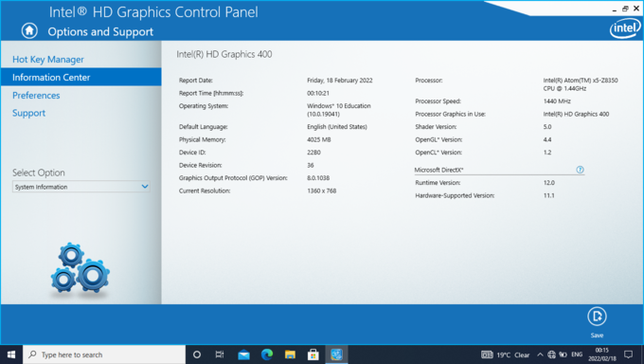Click the OpenGL Version value 4.4

click(547, 140)
